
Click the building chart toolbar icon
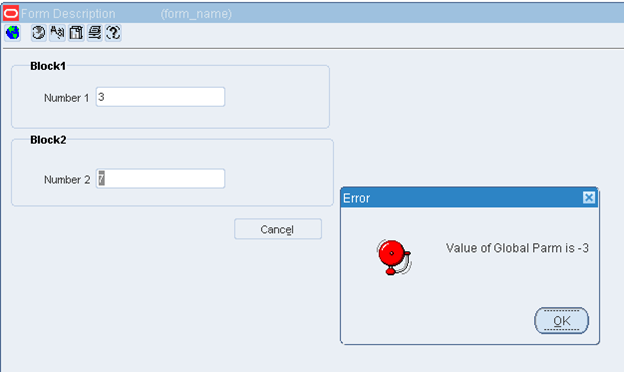pos(76,33)
